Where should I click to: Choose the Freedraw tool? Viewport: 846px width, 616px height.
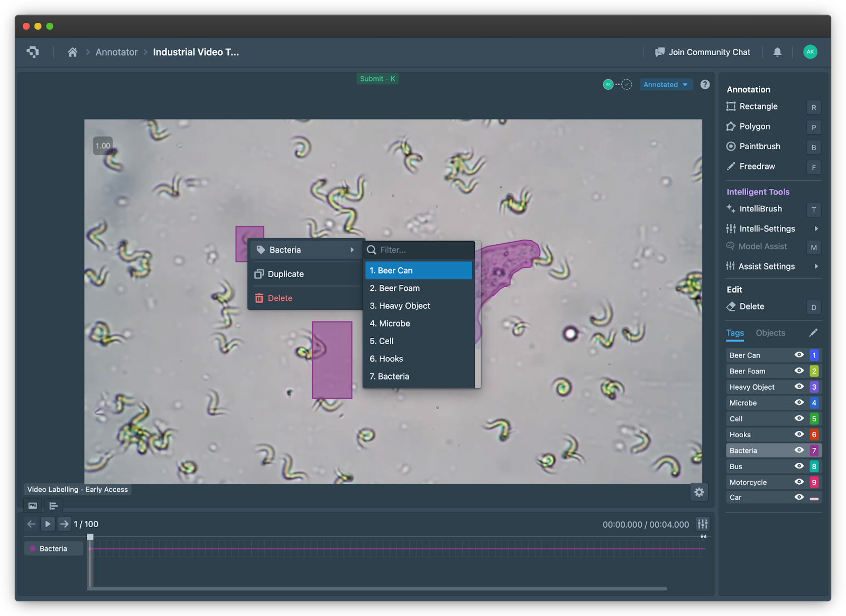pyautogui.click(x=756, y=166)
